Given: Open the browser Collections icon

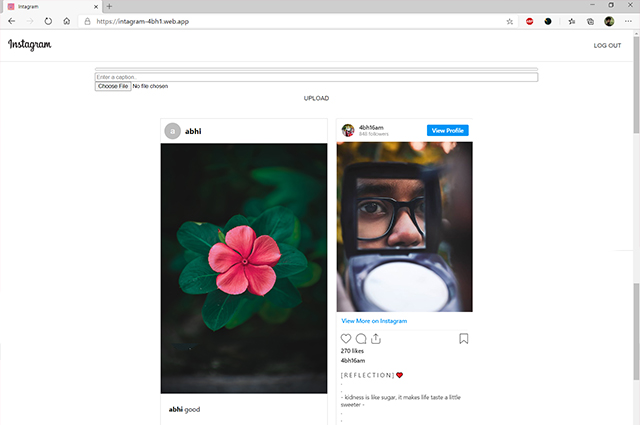Looking at the screenshot, I should [590, 20].
